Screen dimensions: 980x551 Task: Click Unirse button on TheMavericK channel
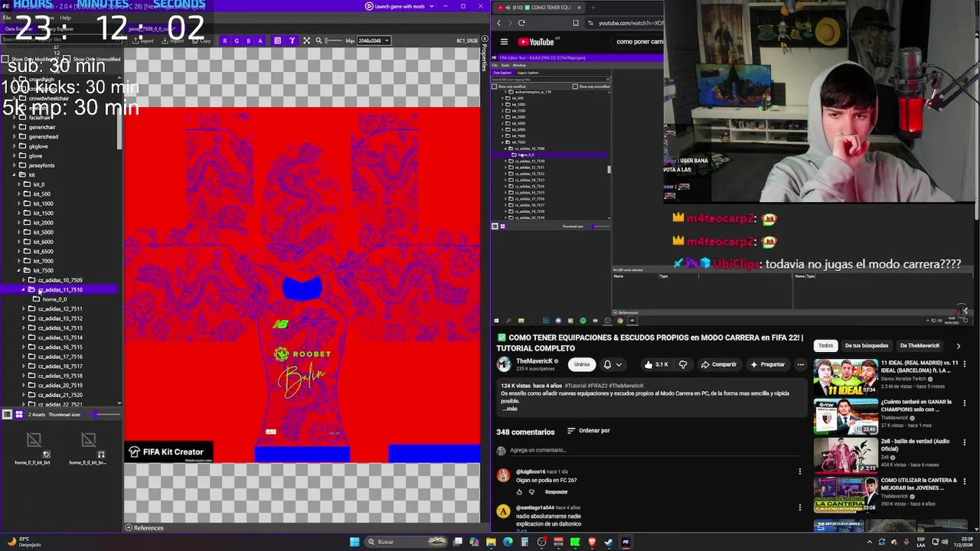[582, 364]
